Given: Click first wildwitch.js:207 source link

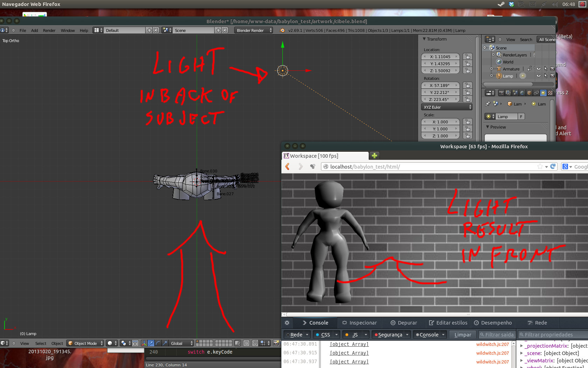Looking at the screenshot, I should point(492,344).
